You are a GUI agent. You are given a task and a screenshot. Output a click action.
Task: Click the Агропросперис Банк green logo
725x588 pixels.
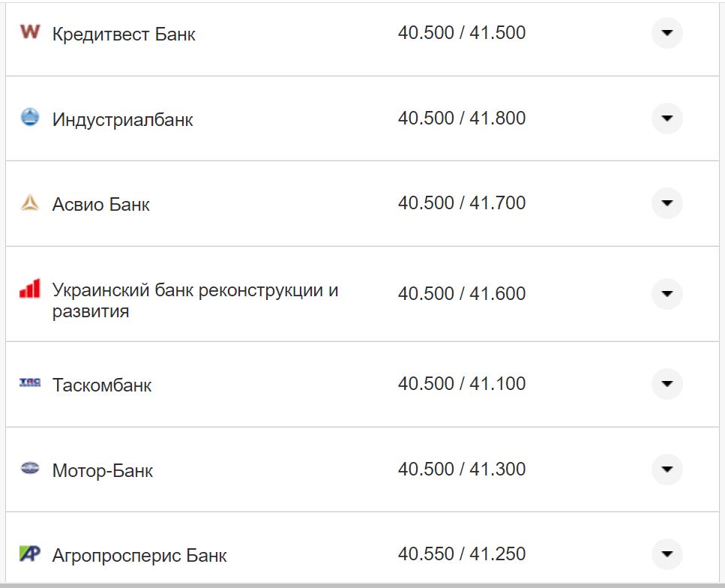coord(30,555)
